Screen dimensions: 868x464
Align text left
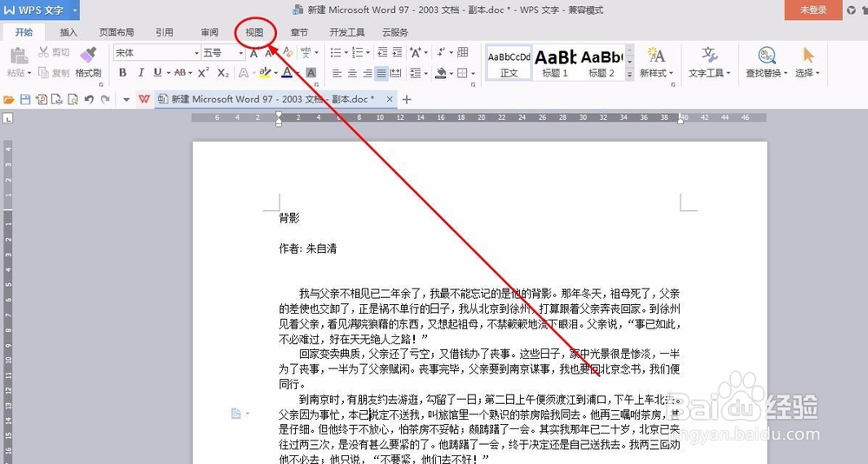coord(337,73)
